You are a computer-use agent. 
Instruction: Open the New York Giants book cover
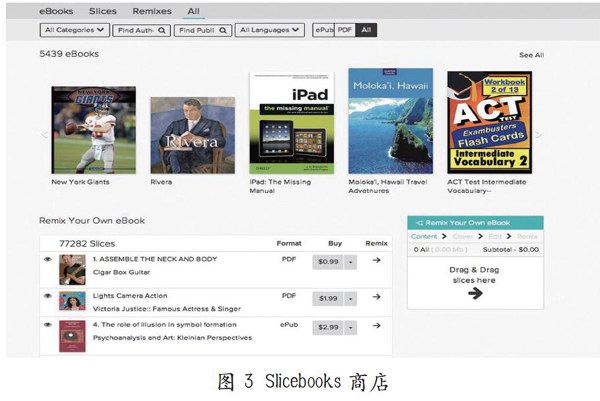click(x=94, y=130)
